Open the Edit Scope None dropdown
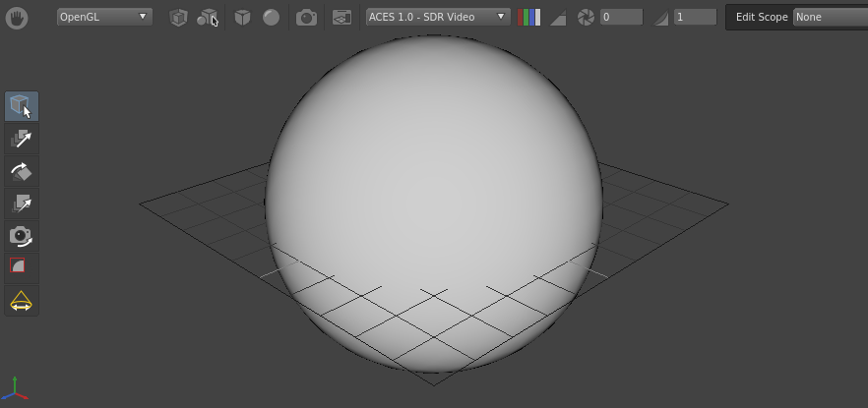Viewport: 868px width, 408px height. 830,17
